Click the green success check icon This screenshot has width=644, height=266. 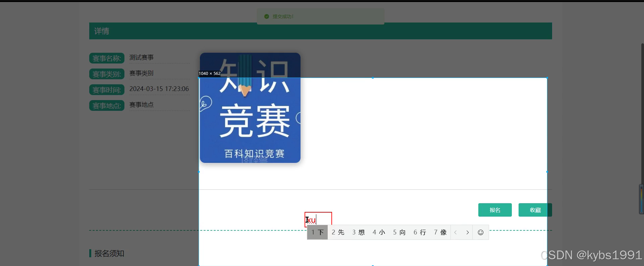[x=267, y=16]
